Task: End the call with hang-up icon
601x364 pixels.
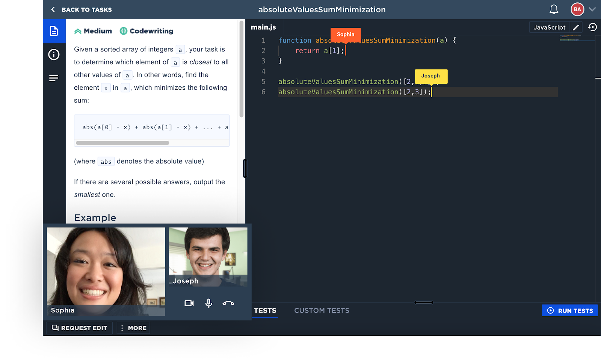Action: 228,303
